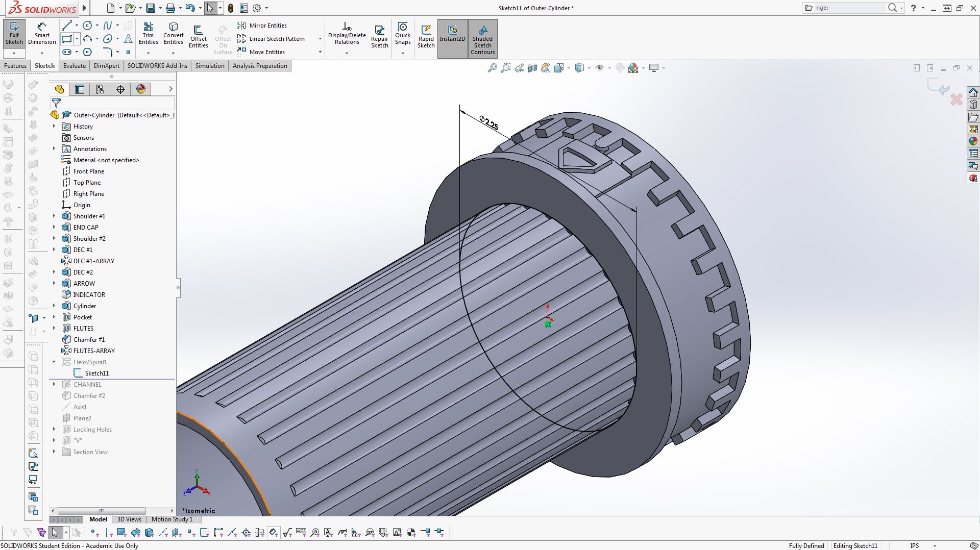Select Sketch11 in the feature tree

96,373
